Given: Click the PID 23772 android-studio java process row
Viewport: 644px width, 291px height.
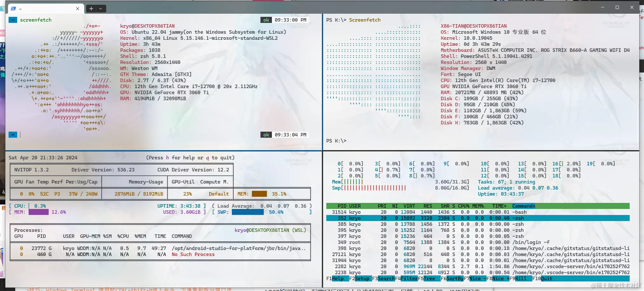Looking at the screenshot, I should point(160,248).
